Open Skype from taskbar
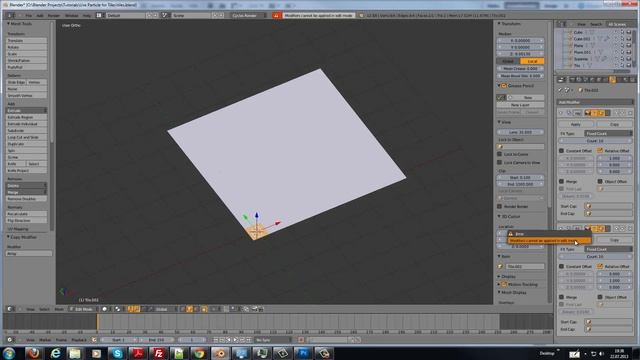This screenshot has height=360, width=640. coord(117,353)
